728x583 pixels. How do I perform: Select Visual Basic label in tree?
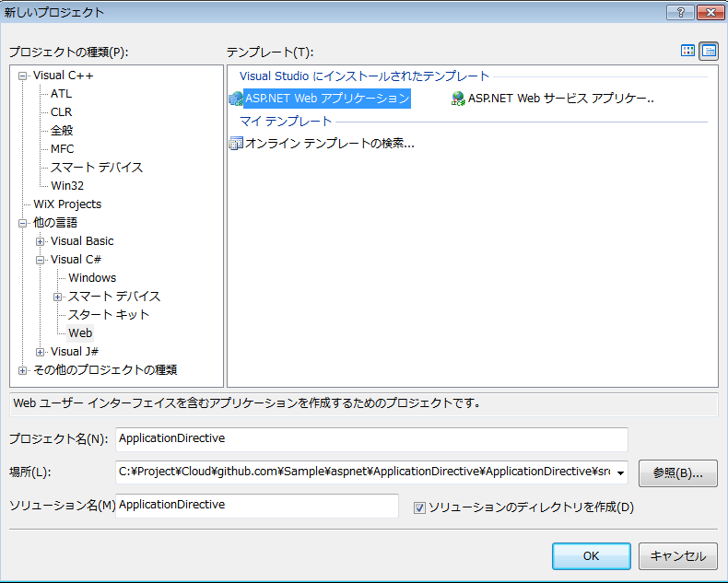coord(82,241)
